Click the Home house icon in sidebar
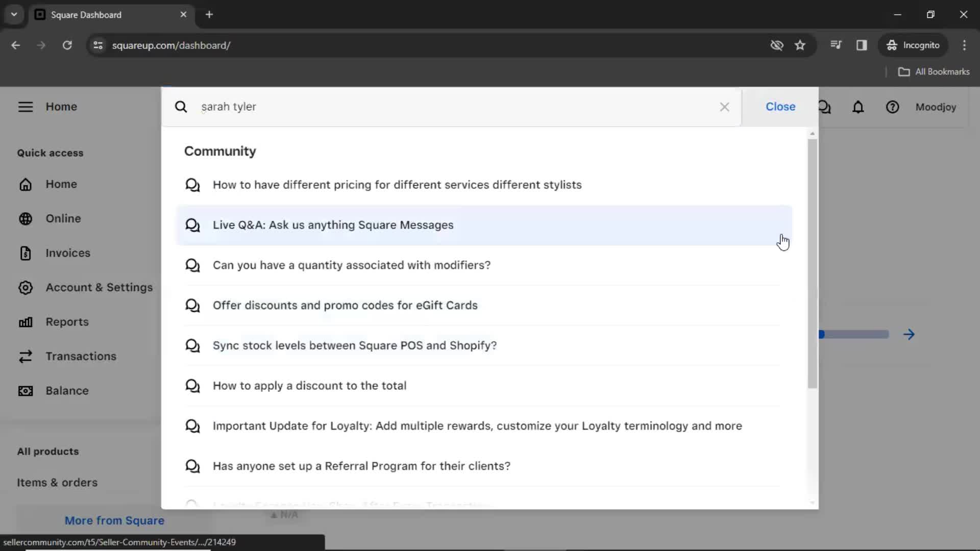 26,184
